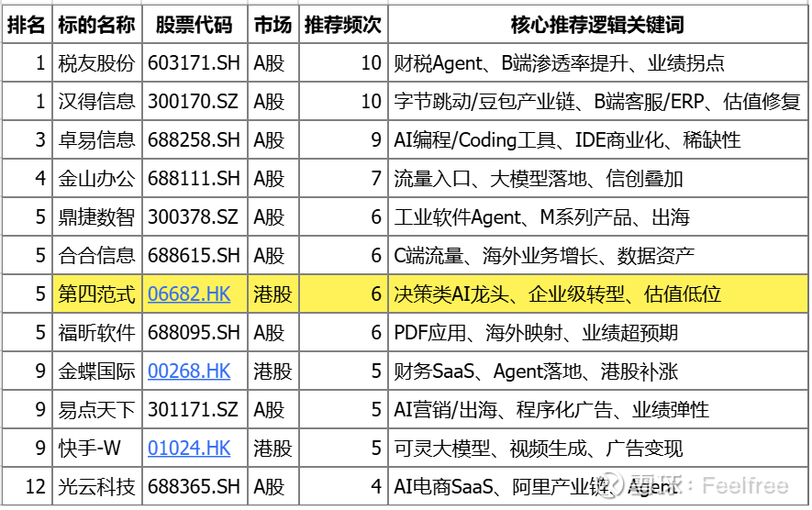812x510 pixels.
Task: Click the A股 market cell for 光云科技
Action: point(273,487)
